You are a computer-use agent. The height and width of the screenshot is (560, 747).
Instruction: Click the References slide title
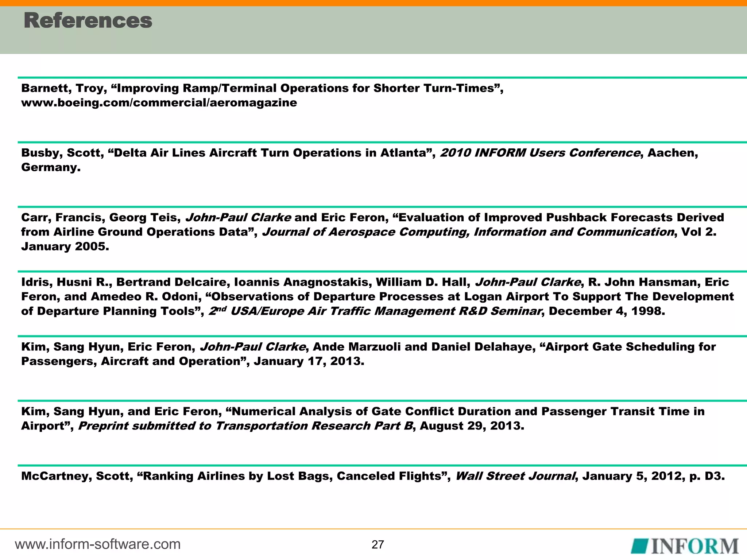(x=88, y=20)
